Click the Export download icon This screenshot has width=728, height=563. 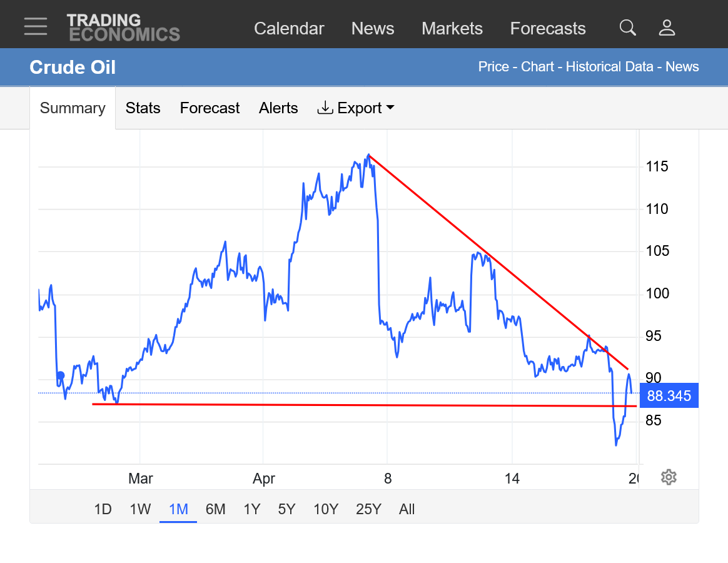point(325,108)
